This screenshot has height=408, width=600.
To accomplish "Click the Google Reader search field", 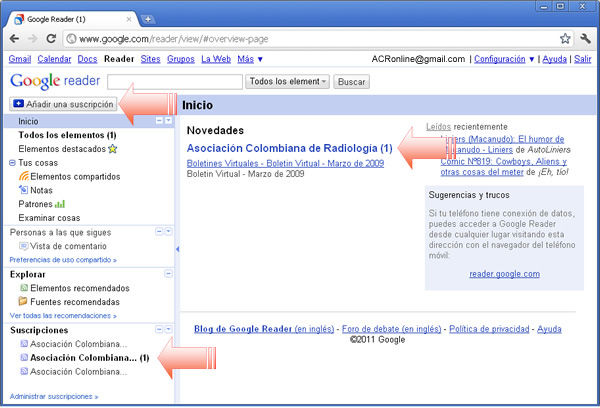I will 174,81.
